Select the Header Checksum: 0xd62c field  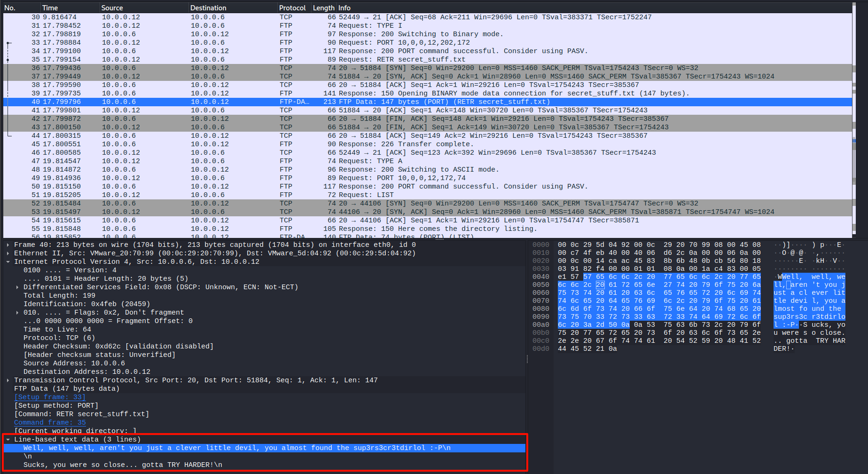click(x=264, y=347)
